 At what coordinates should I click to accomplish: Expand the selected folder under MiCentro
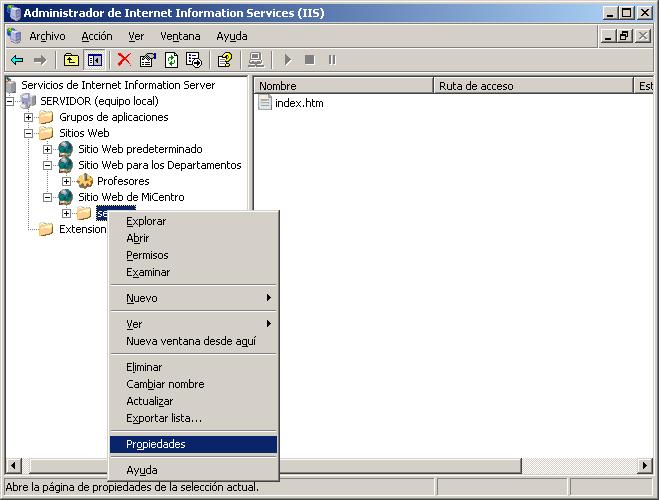click(66, 213)
